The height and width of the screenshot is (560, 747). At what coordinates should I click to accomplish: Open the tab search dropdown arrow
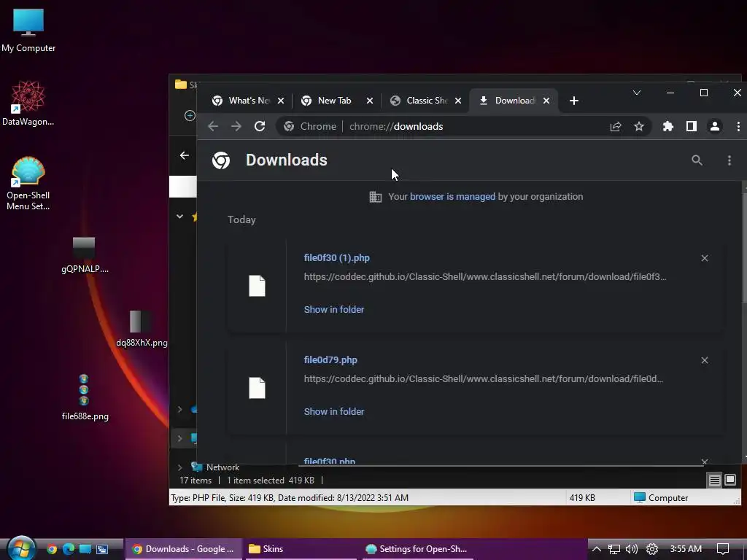[636, 93]
